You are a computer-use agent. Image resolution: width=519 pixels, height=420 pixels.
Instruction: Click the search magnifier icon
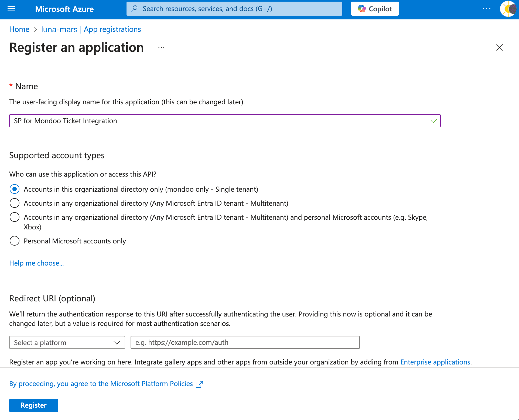134,8
